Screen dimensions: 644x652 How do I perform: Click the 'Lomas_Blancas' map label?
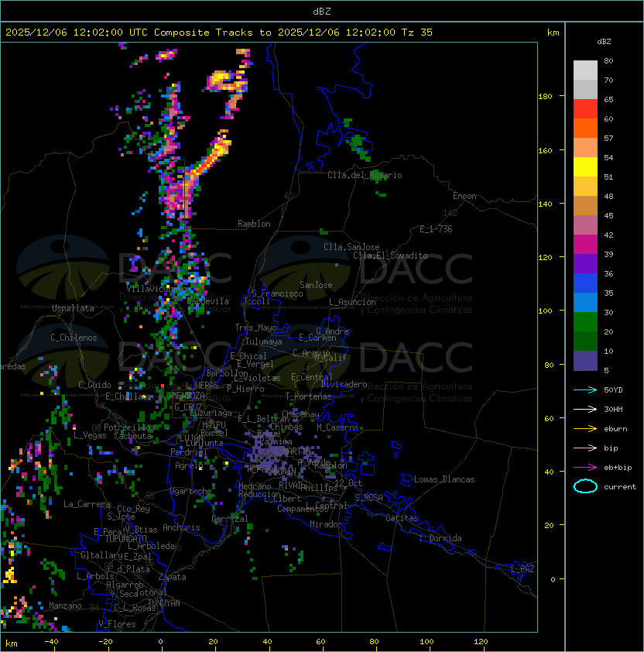(444, 479)
